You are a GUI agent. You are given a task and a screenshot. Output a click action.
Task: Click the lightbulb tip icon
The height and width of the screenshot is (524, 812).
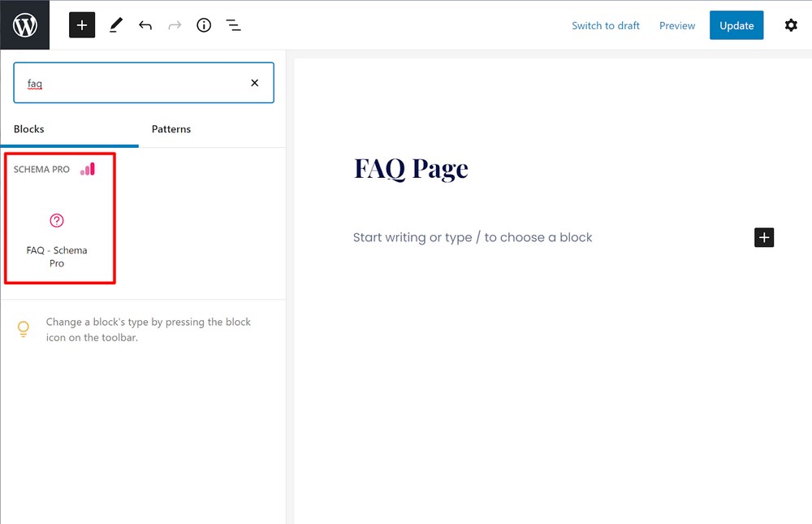24,329
